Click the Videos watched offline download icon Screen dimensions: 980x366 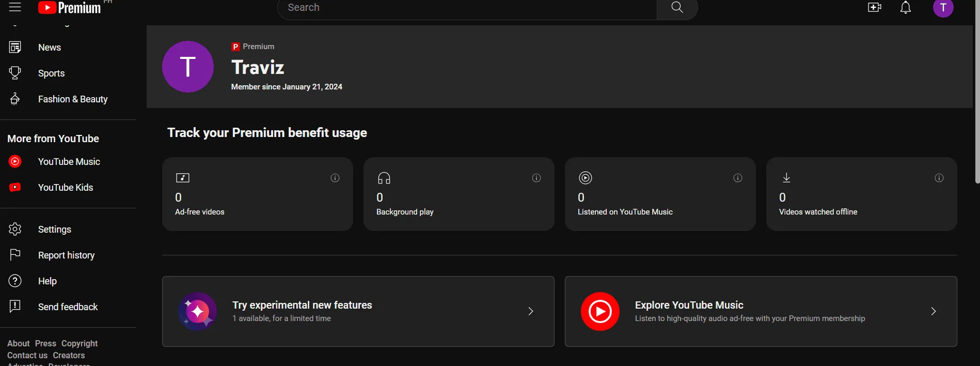pos(786,178)
